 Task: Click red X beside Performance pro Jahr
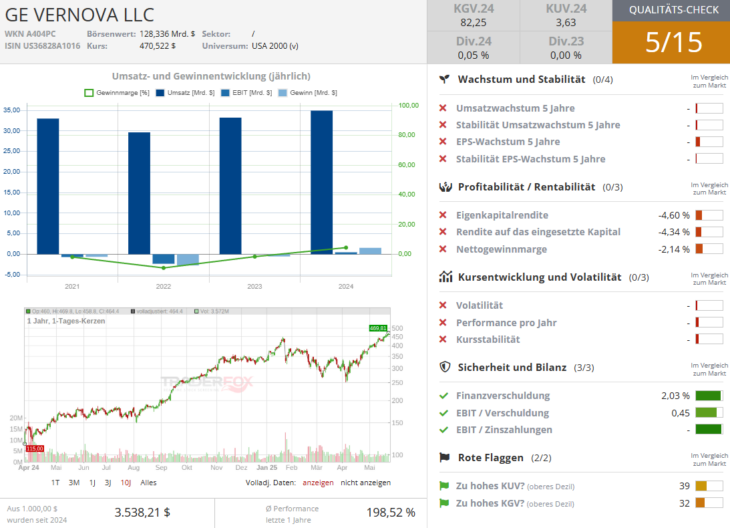(x=443, y=322)
